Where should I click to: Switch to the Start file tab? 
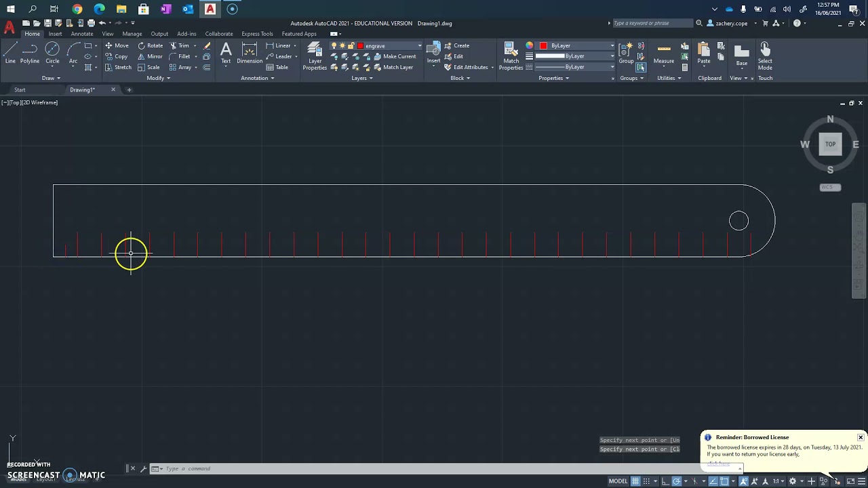point(20,89)
